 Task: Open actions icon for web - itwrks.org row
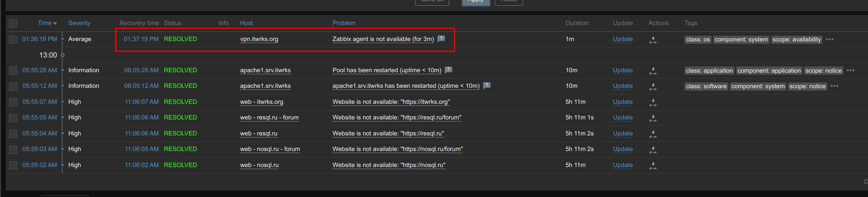coord(653,103)
